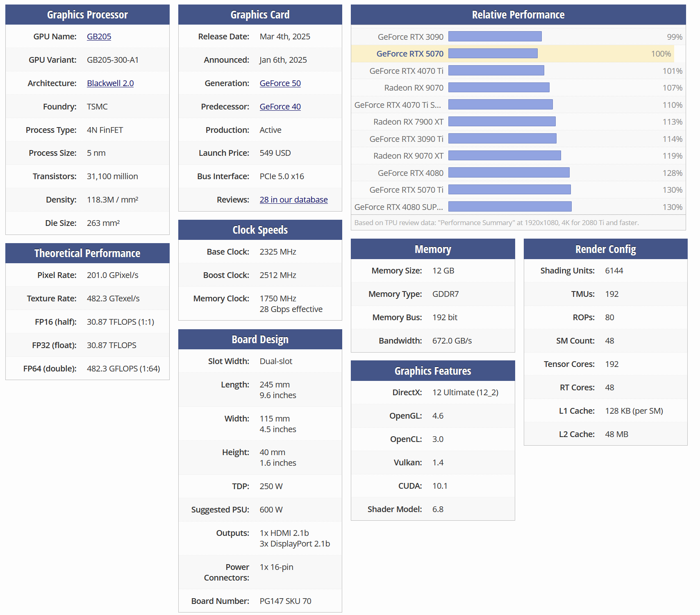The height and width of the screenshot is (615, 700).
Task: Click the Relative Performance section header
Action: (x=518, y=15)
